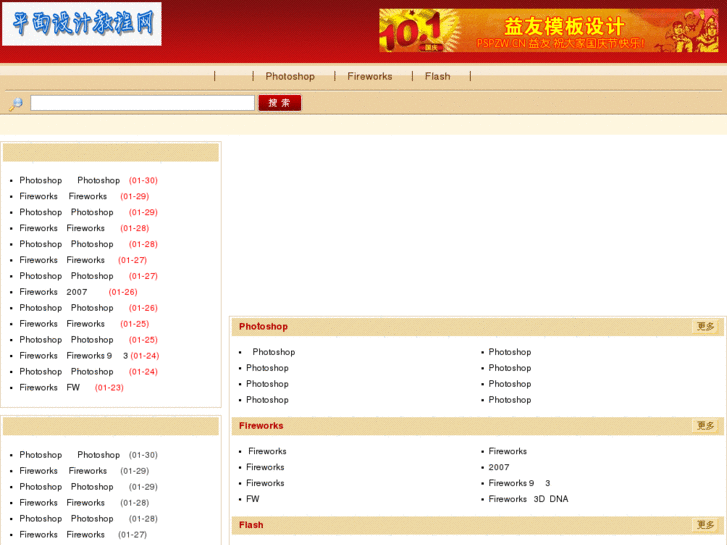The image size is (727, 545).
Task: Click the red 搜索 search button
Action: [x=280, y=103]
